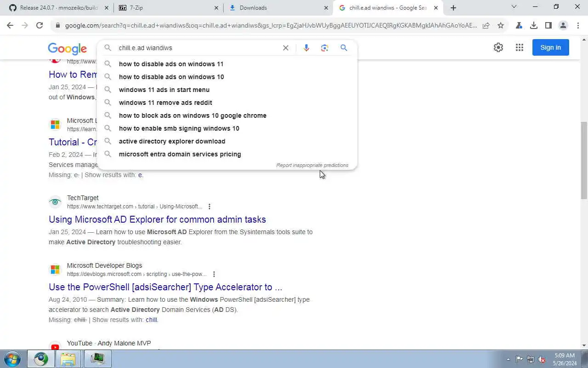Open the Google apps grid
The width and height of the screenshot is (588, 368).
pyautogui.click(x=520, y=47)
